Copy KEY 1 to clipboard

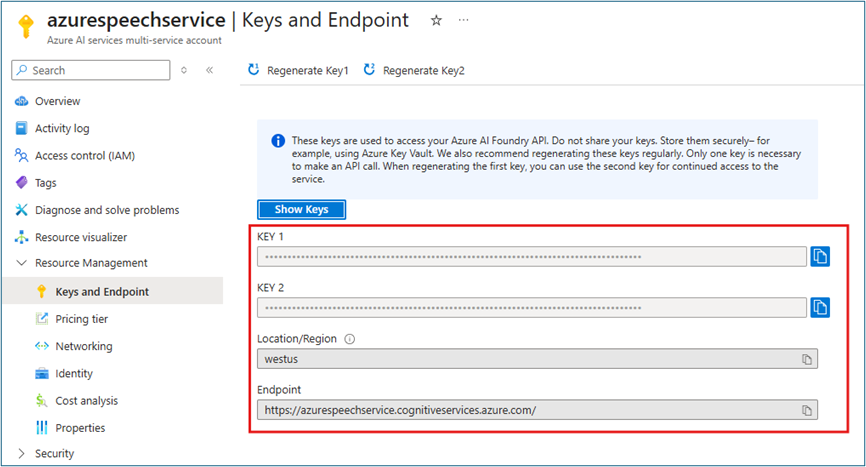820,257
